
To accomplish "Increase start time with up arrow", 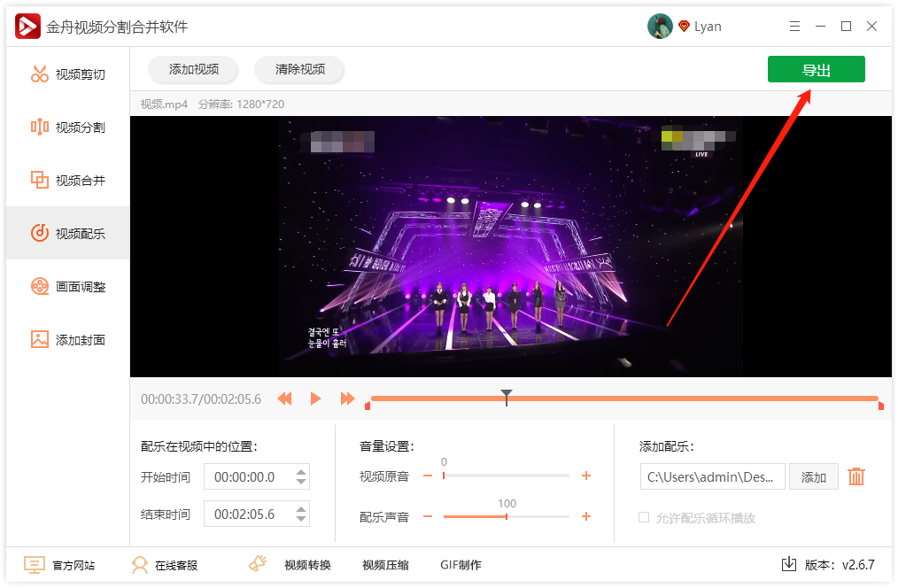I will (301, 472).
